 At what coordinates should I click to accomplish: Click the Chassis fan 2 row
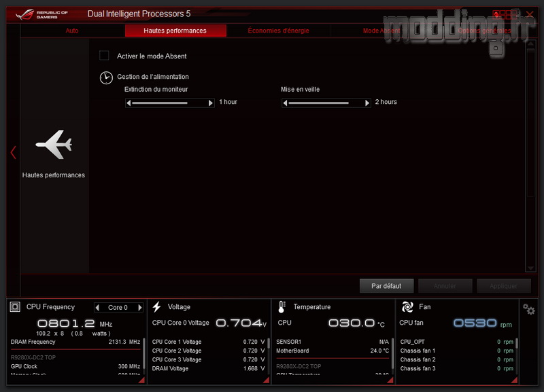[x=456, y=360]
